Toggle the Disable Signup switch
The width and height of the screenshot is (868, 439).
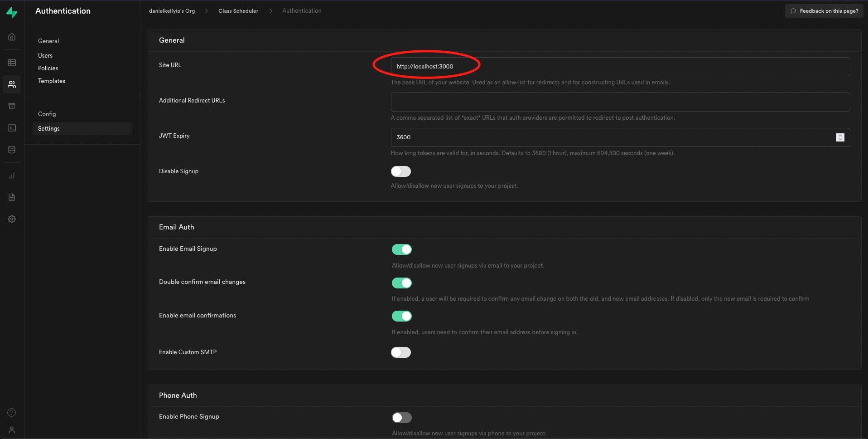(400, 171)
